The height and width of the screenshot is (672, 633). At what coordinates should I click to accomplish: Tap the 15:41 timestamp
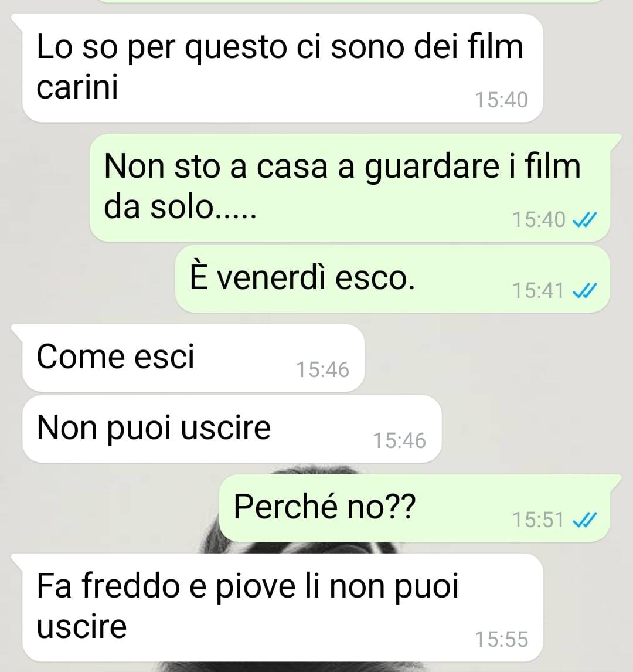coord(539,291)
